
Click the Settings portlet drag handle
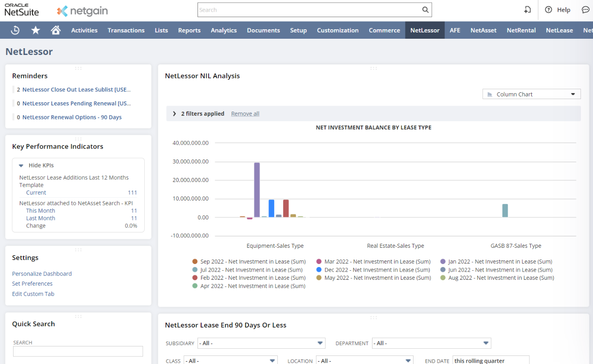(78, 250)
